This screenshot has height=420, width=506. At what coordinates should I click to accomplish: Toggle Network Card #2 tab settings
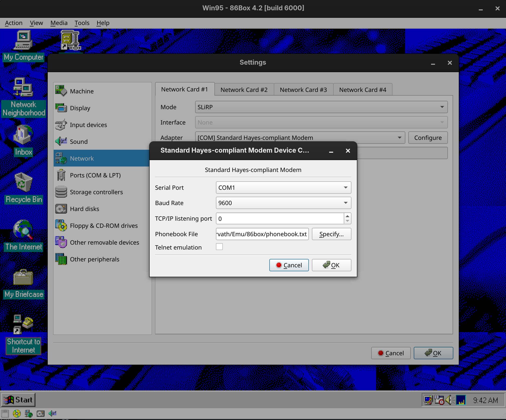pyautogui.click(x=244, y=89)
